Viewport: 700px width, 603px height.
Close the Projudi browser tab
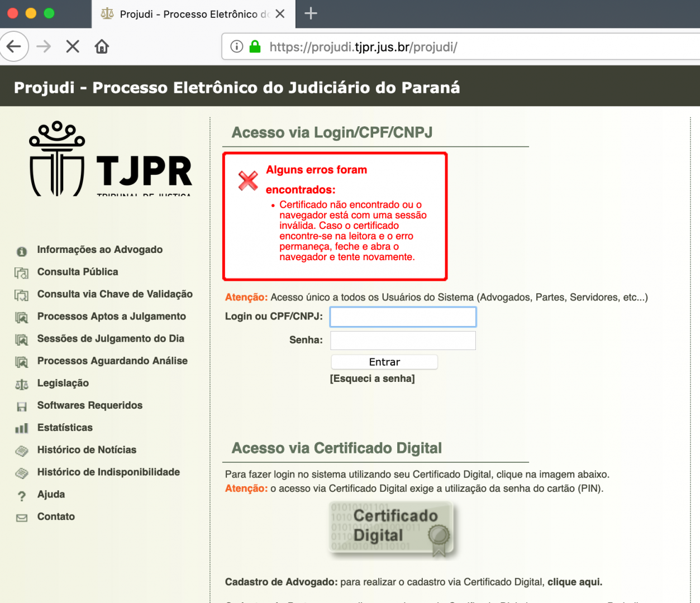click(280, 14)
